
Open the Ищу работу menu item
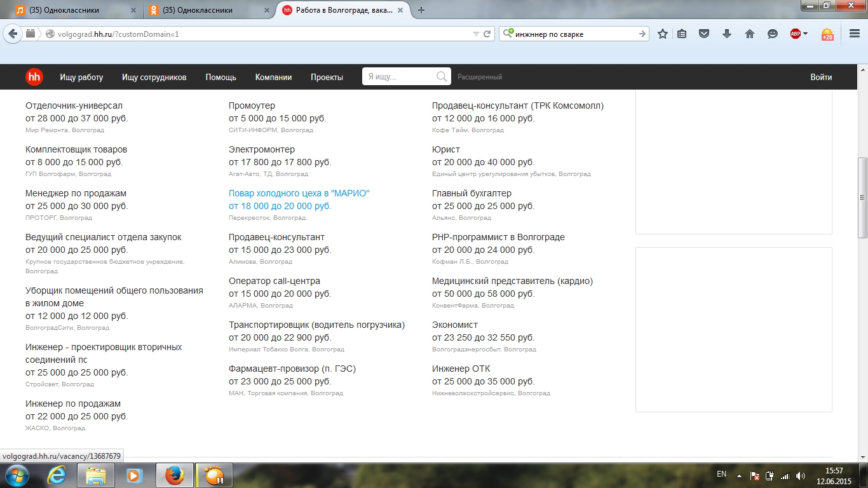pos(81,77)
